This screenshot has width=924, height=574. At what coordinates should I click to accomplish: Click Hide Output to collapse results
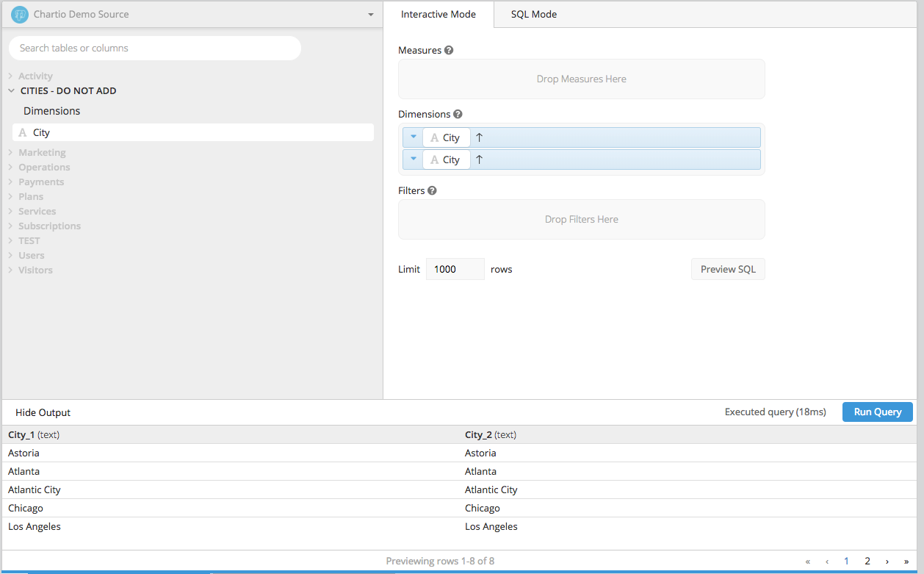(43, 413)
